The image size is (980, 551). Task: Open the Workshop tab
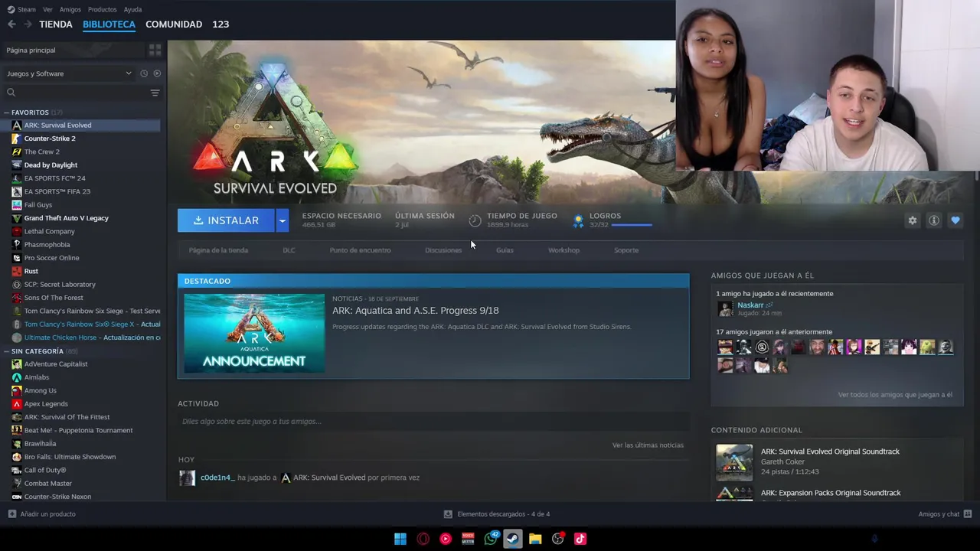(563, 250)
